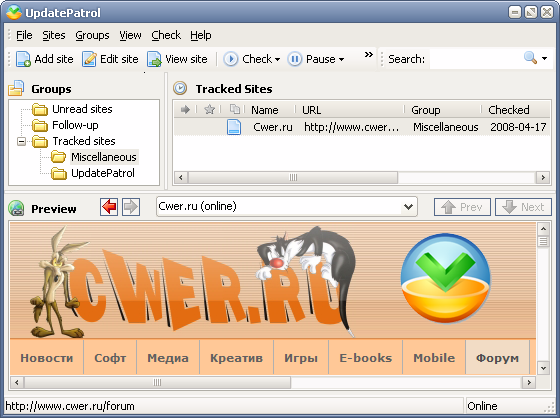Click the Next button
The image size is (560, 418).
[523, 207]
